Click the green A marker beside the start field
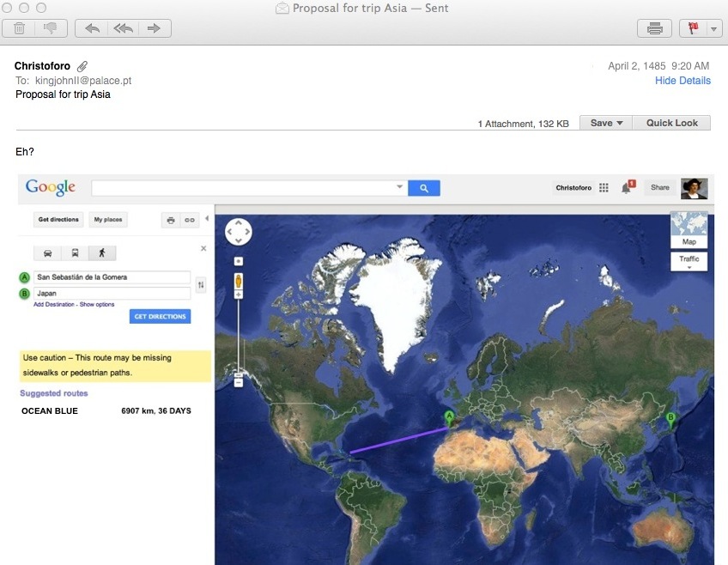The height and width of the screenshot is (565, 728). [x=25, y=277]
